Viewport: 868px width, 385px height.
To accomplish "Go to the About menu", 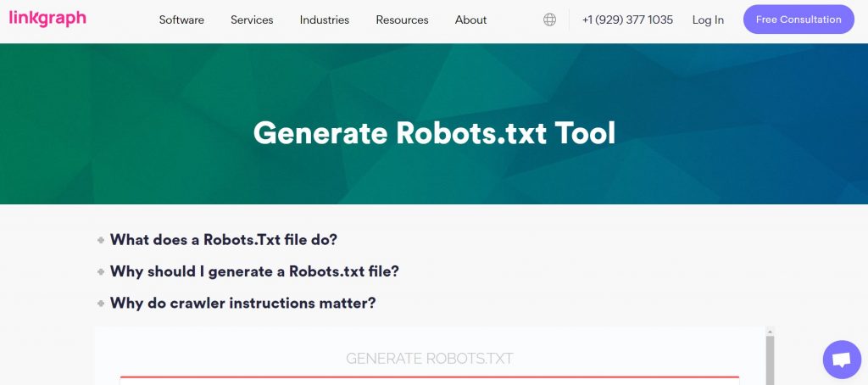I will pos(470,20).
